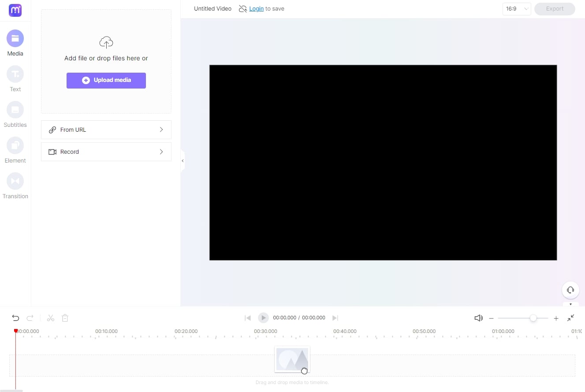
Task: Play the video preview
Action: click(x=263, y=318)
